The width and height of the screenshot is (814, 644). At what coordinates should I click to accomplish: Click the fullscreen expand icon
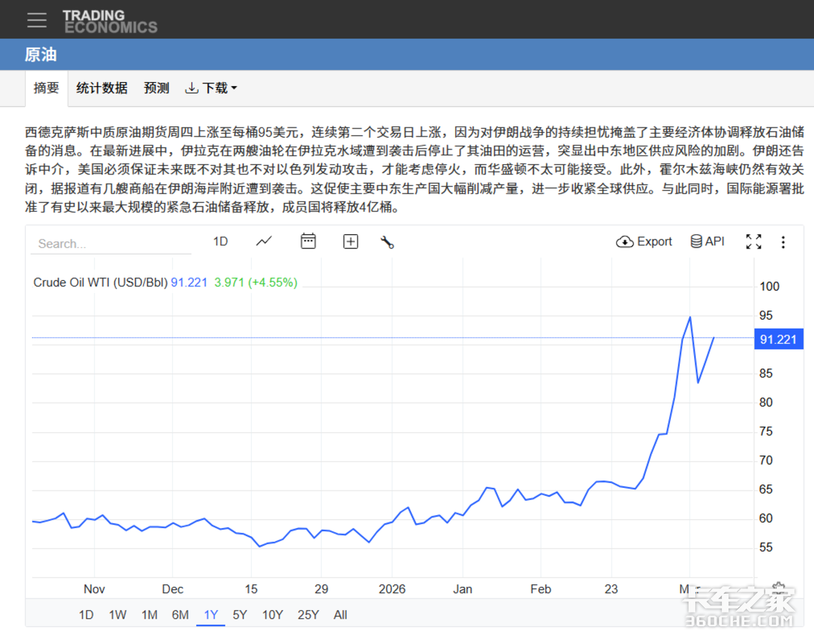pyautogui.click(x=754, y=242)
